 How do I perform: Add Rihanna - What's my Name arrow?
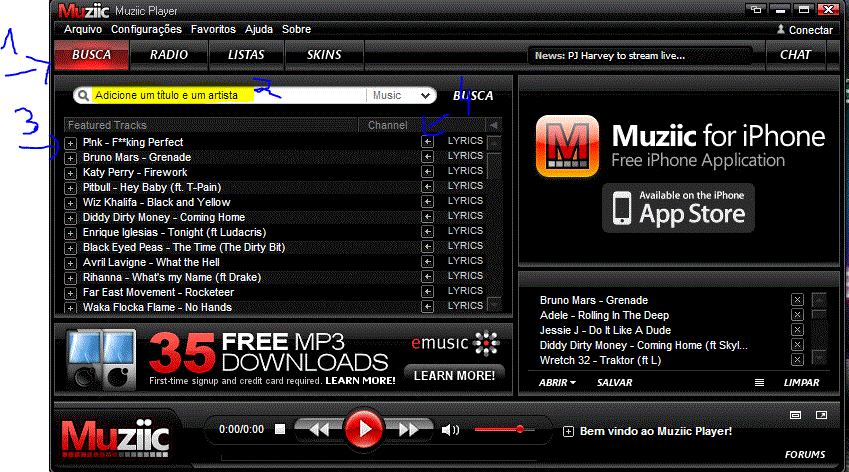[x=428, y=277]
